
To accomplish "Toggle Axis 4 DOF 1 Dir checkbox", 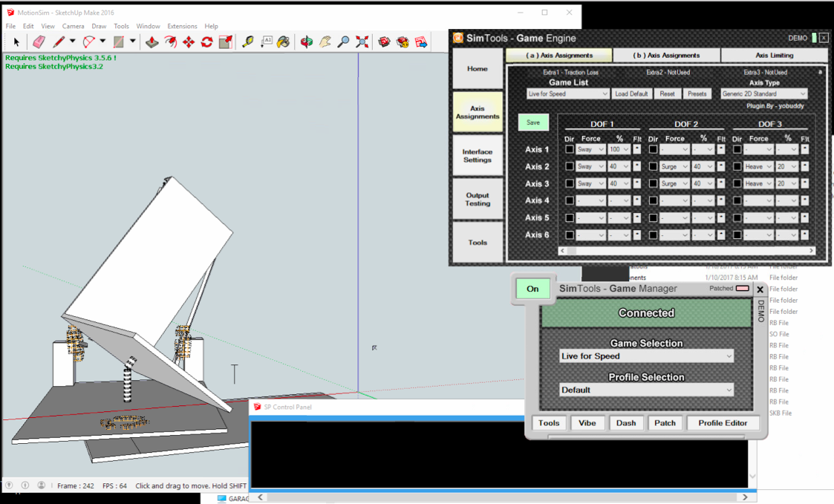I will (x=569, y=200).
